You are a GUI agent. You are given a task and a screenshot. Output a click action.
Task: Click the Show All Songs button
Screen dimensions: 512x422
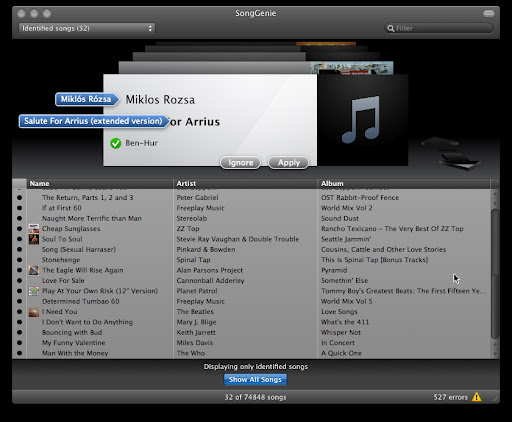(255, 379)
